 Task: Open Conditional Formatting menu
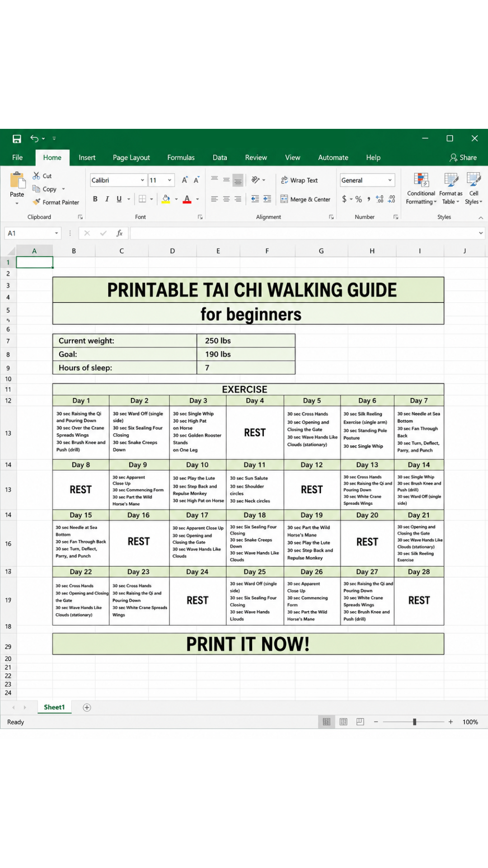[x=421, y=189]
